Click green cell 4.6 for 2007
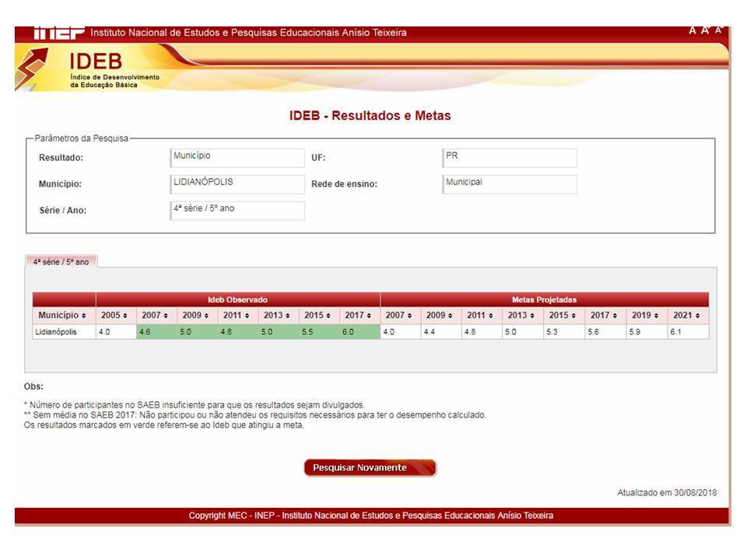Screen dimensions: 747x560 pyautogui.click(x=156, y=332)
